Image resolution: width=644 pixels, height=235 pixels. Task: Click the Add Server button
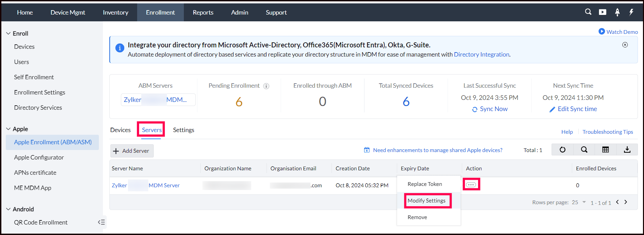click(x=132, y=151)
